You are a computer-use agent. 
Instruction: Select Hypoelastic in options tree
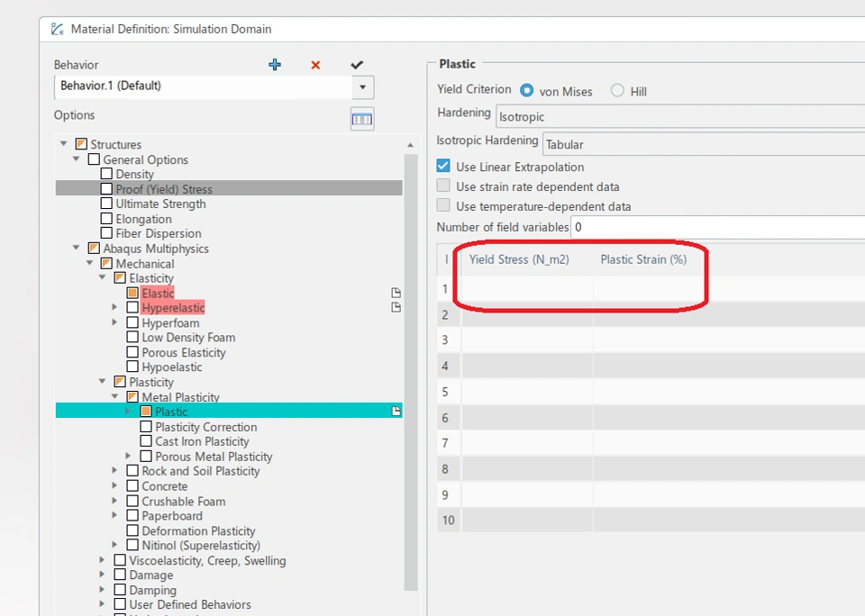(x=171, y=367)
